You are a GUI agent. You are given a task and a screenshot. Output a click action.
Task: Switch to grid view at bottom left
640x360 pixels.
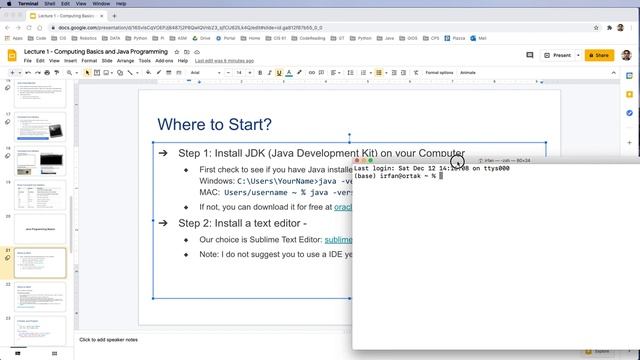click(x=54, y=353)
